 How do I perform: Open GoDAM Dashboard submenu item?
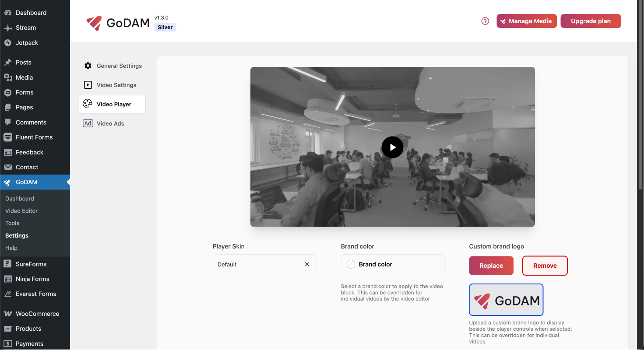[20, 199]
